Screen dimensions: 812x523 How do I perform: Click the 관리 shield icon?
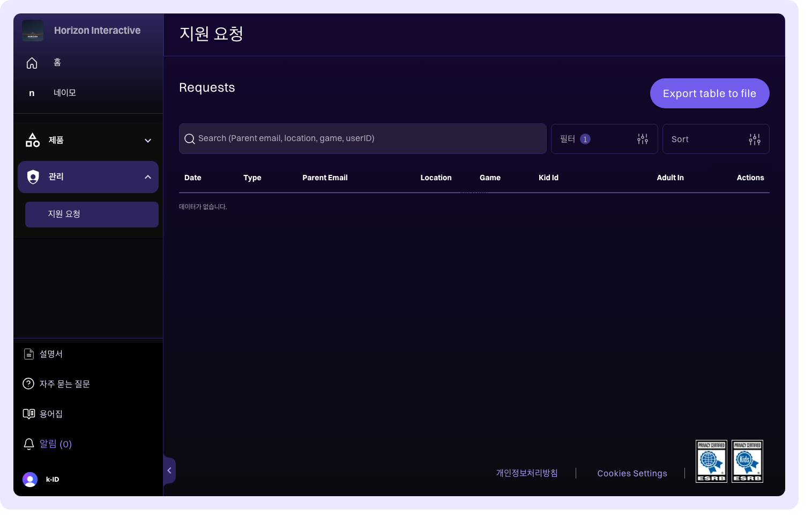33,177
